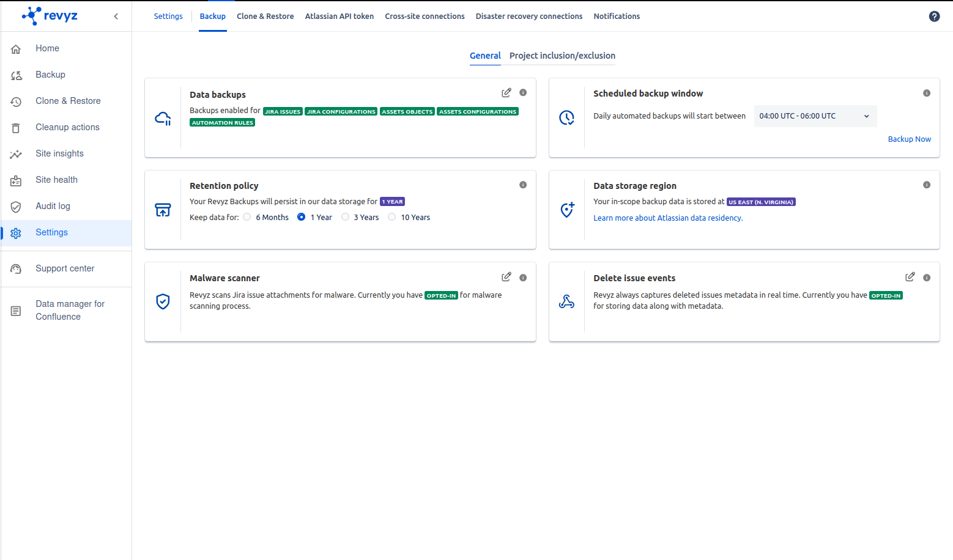Switch to Project inclusion/exclusion tab

(x=562, y=56)
